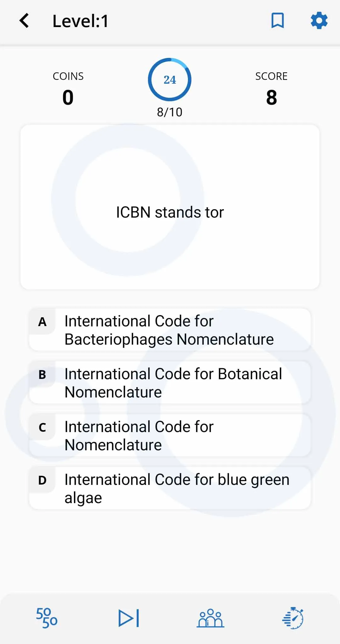Viewport: 340px width, 644px height.
Task: Choose option C International Code for Nomenclature
Action: coord(170,436)
